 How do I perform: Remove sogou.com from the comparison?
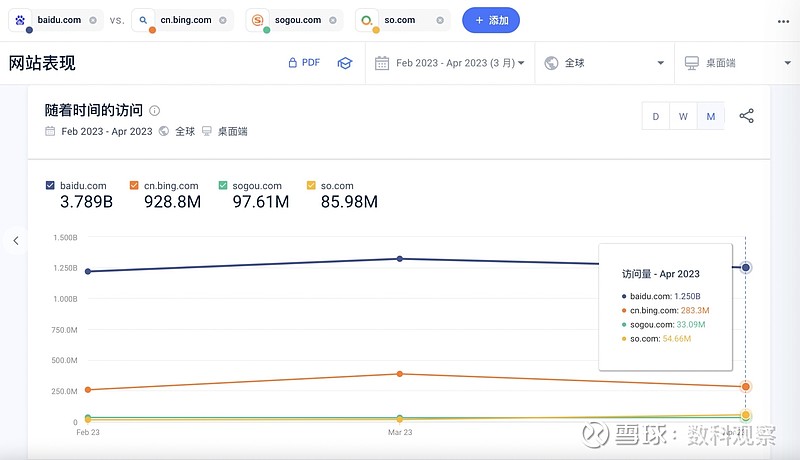(x=332, y=20)
